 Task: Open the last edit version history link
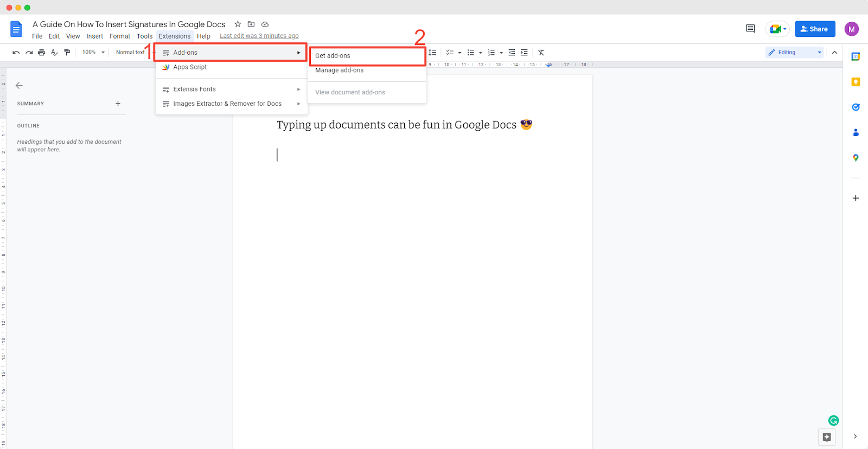(x=259, y=36)
